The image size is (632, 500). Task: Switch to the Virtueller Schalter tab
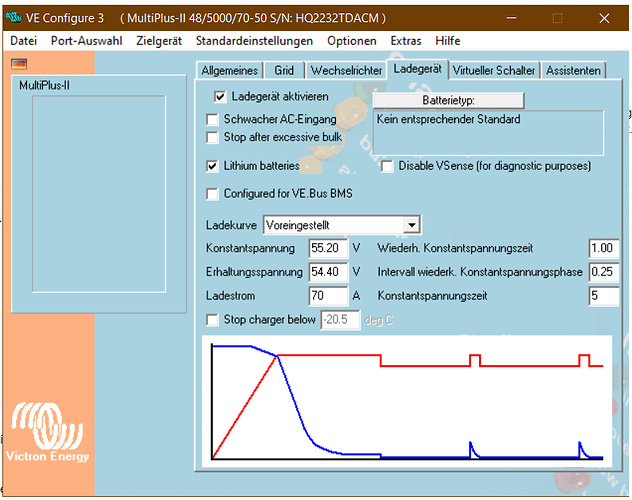point(494,71)
